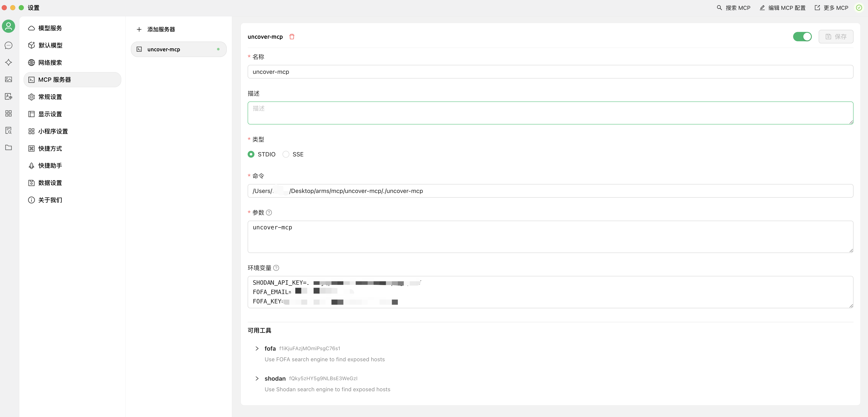This screenshot has height=417, width=868.
Task: Open the chat bubble icon in sidebar
Action: point(9,46)
